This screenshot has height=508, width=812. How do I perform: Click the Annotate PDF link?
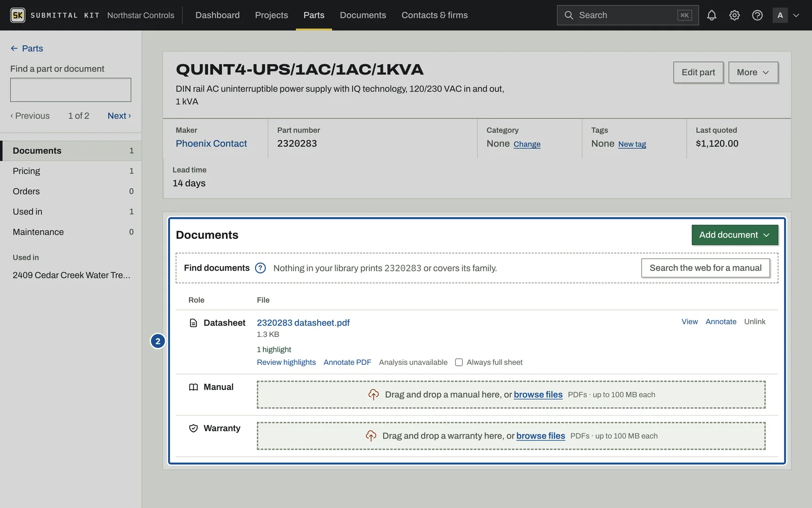[x=347, y=362]
